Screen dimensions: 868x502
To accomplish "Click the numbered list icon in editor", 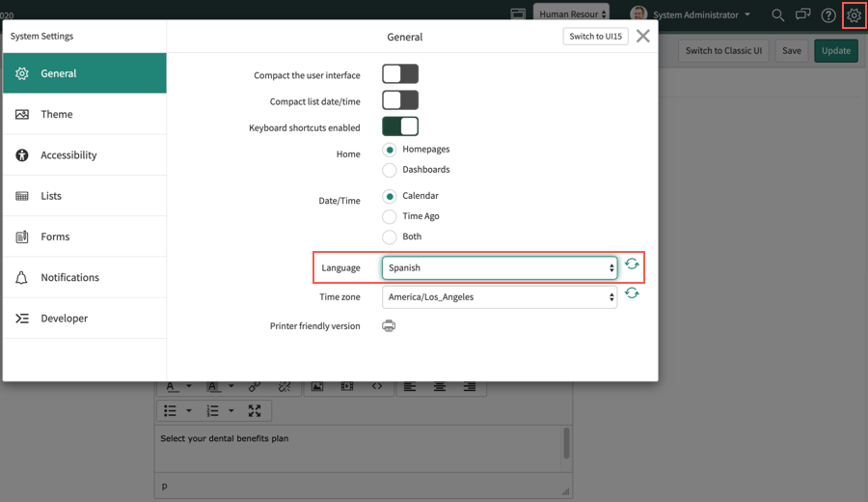I will (212, 410).
